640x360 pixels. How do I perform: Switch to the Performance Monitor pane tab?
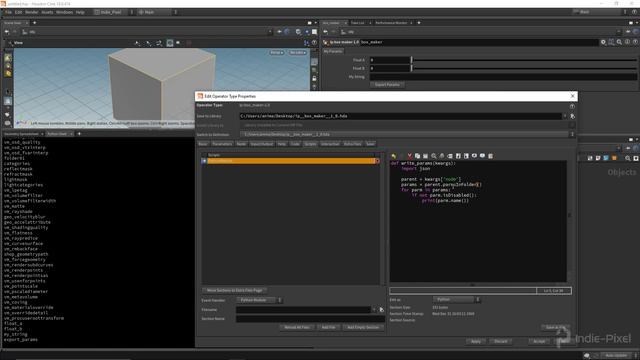coord(391,23)
